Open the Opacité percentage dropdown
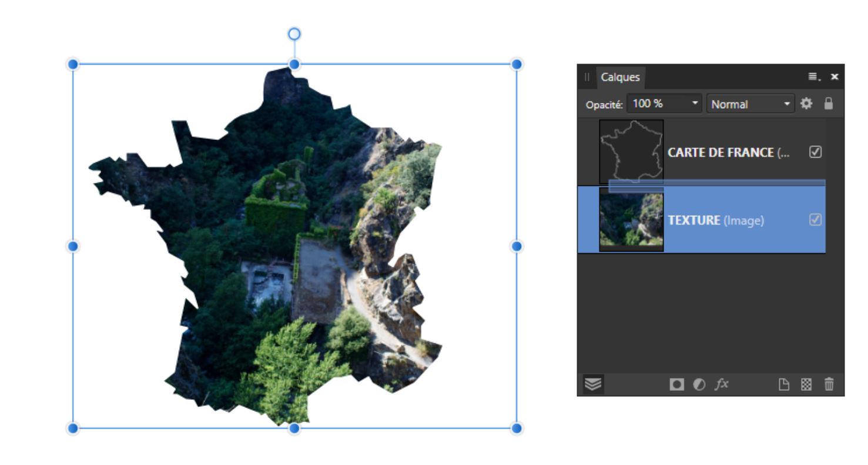 coord(695,103)
